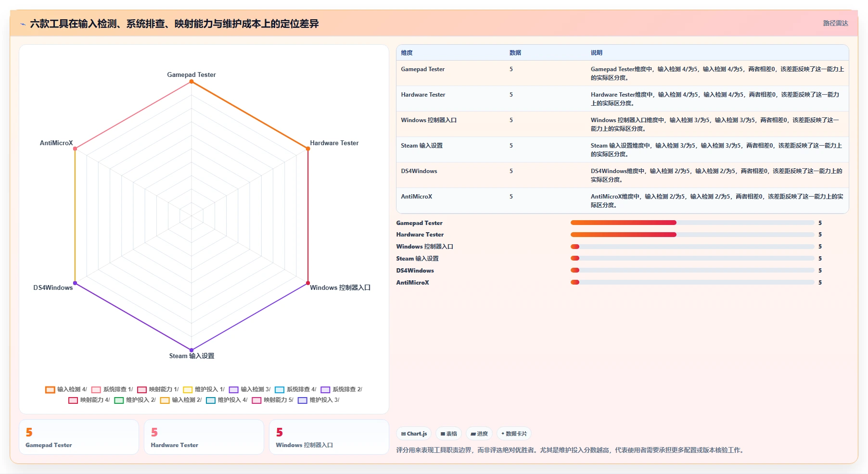Click the Gamepad Tester radar axis label

tap(191, 75)
